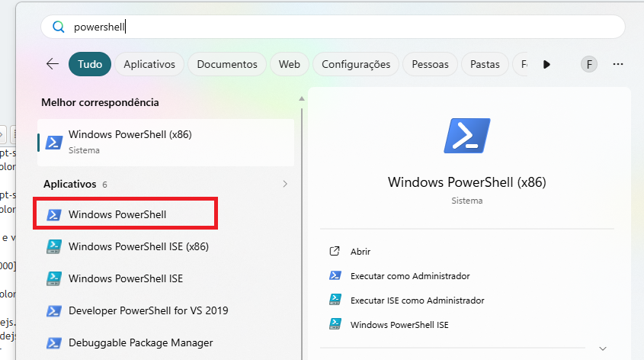Click the user profile F avatar
The image size is (644, 360).
[588, 64]
